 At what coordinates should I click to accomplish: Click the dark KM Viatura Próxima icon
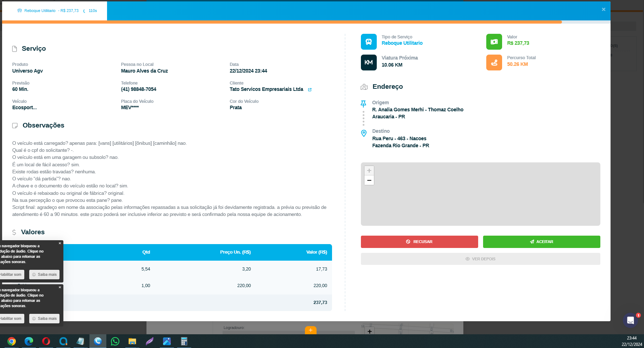[x=369, y=62]
